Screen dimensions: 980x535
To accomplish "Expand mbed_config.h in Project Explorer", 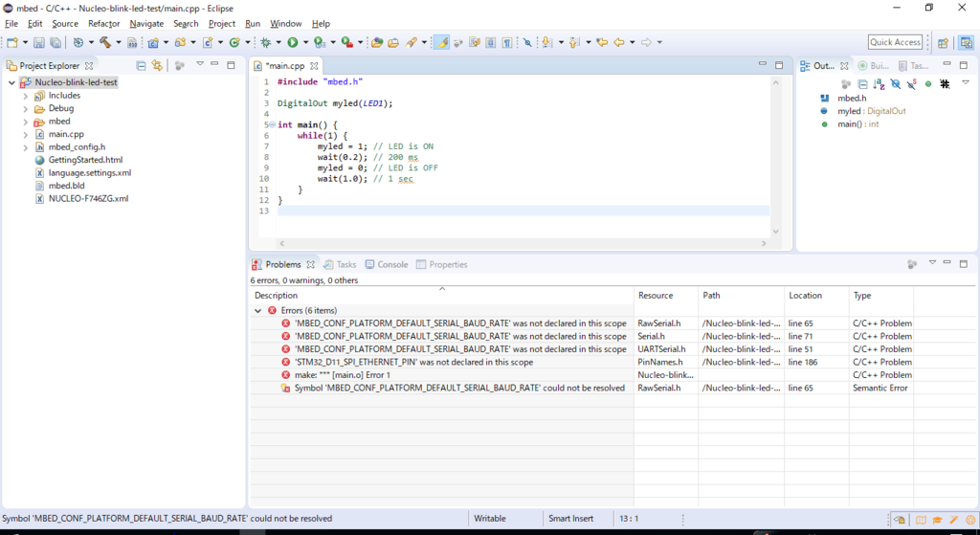I will (26, 147).
